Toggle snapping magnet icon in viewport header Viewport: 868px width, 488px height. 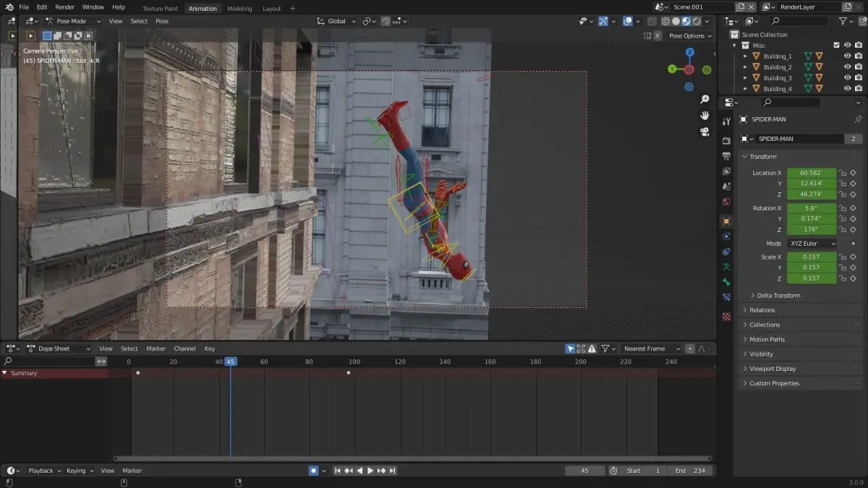click(386, 21)
